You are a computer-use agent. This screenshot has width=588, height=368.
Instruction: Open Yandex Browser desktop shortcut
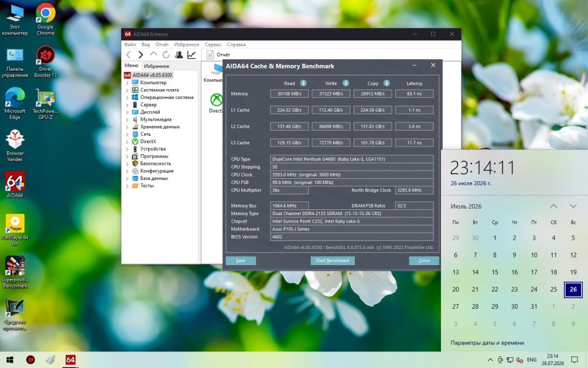point(14,146)
